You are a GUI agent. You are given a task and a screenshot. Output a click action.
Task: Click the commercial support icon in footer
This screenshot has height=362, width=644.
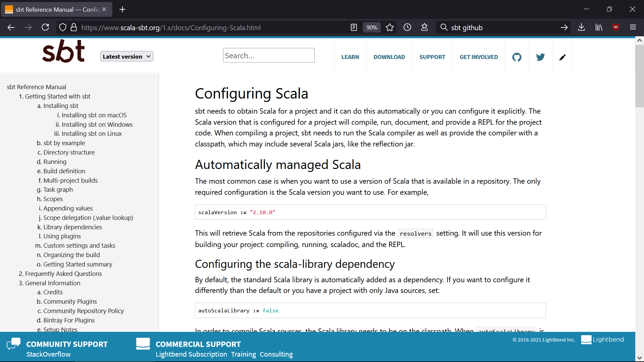[x=143, y=344]
